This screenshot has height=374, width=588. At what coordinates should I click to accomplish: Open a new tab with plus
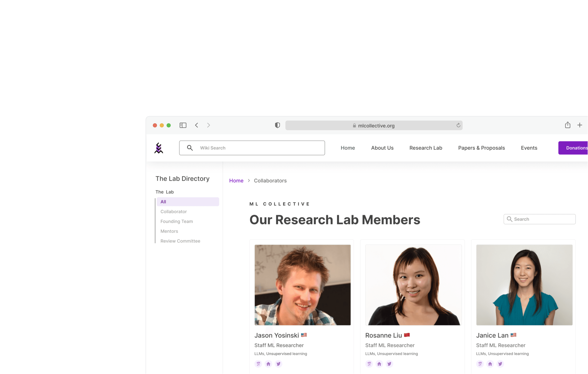click(580, 125)
